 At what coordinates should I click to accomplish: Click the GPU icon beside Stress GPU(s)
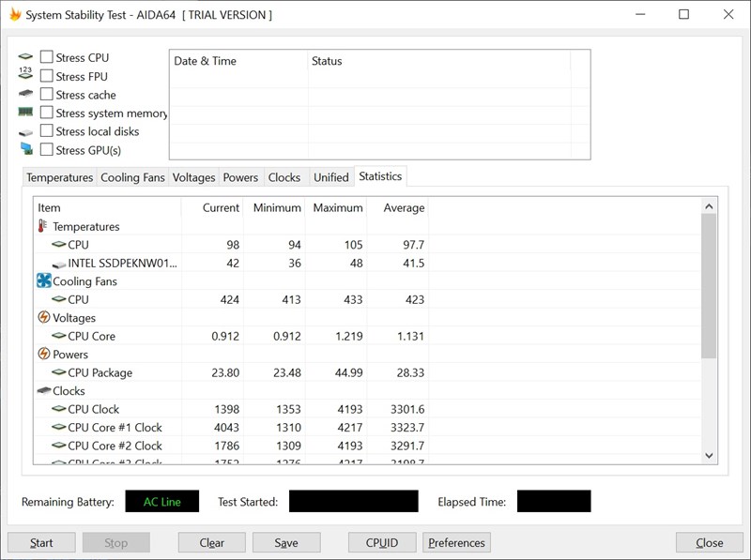25,149
